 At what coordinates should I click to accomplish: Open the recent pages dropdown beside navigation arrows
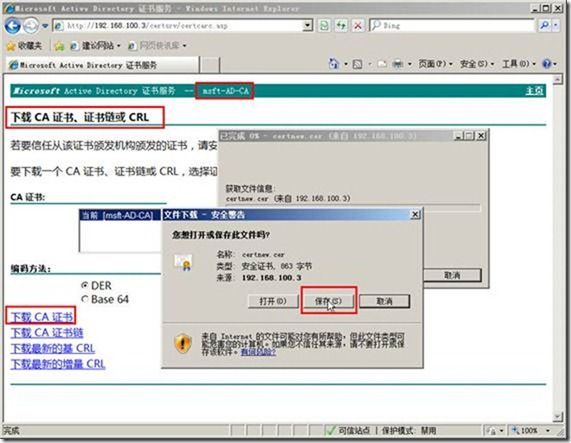point(45,26)
